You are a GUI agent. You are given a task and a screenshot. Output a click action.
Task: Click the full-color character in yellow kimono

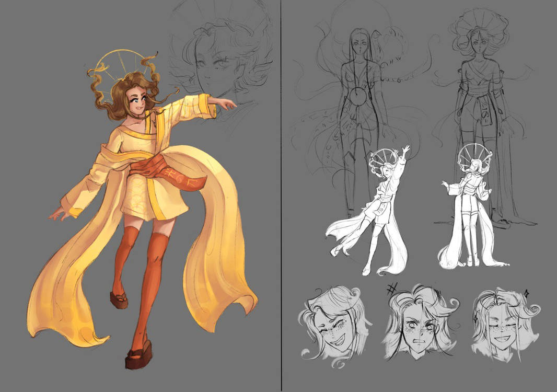point(142,210)
